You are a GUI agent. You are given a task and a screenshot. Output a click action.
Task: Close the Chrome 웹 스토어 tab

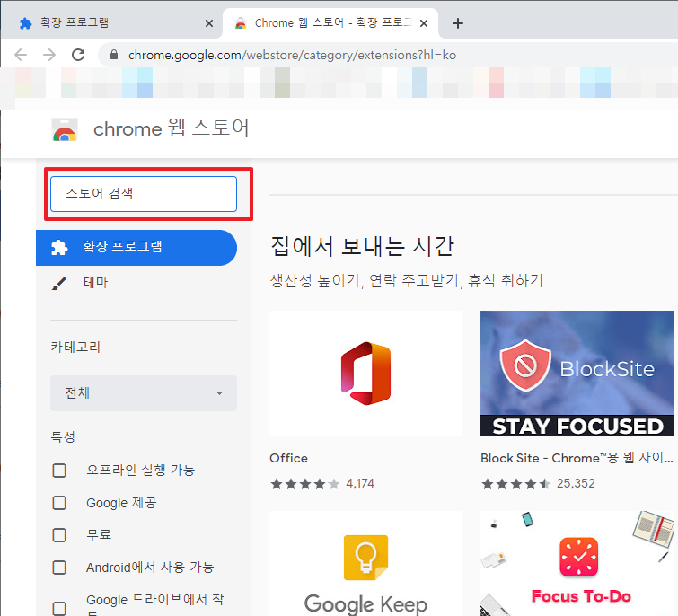coord(424,23)
